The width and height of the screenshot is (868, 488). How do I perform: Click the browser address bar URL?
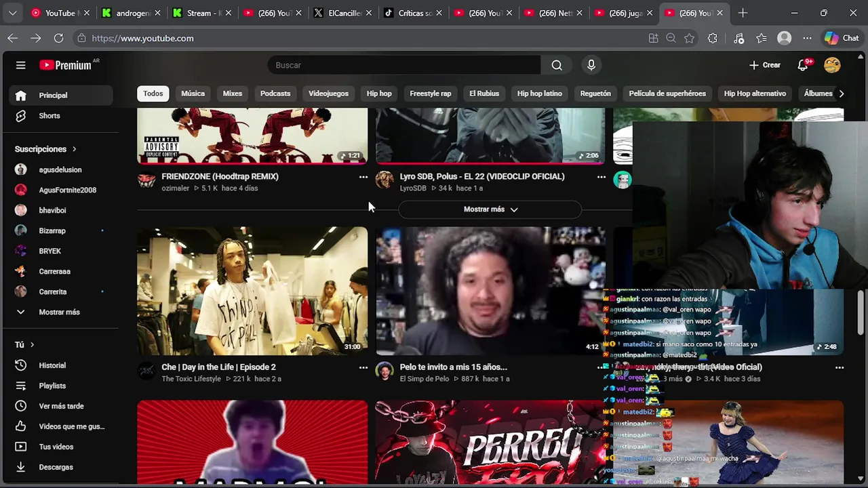(142, 38)
